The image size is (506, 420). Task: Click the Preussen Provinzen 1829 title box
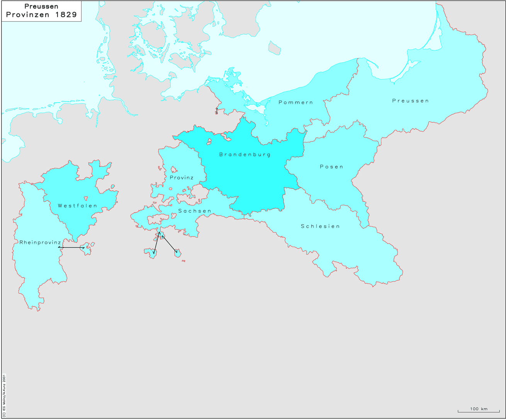(x=41, y=11)
